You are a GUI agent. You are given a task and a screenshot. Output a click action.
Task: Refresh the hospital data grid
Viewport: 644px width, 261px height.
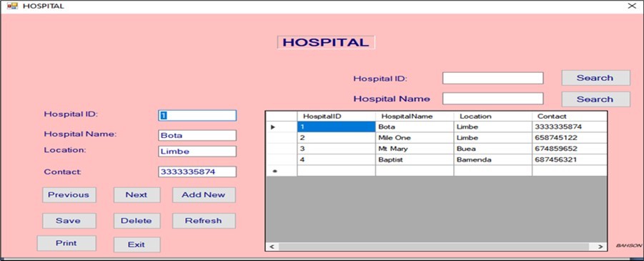[204, 221]
